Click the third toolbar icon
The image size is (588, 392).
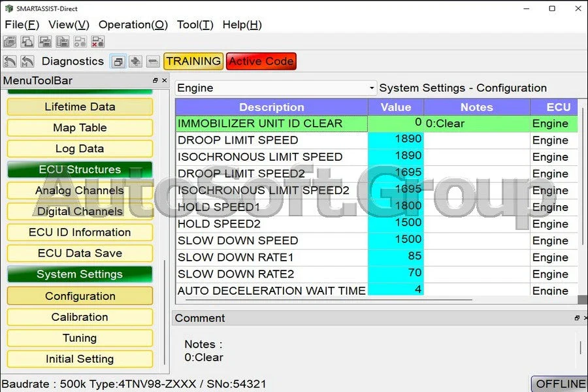tap(45, 42)
